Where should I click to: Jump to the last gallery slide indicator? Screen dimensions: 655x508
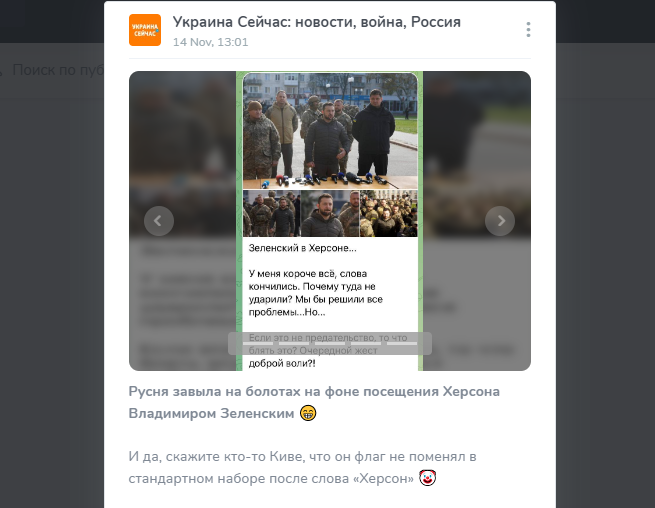(402, 343)
